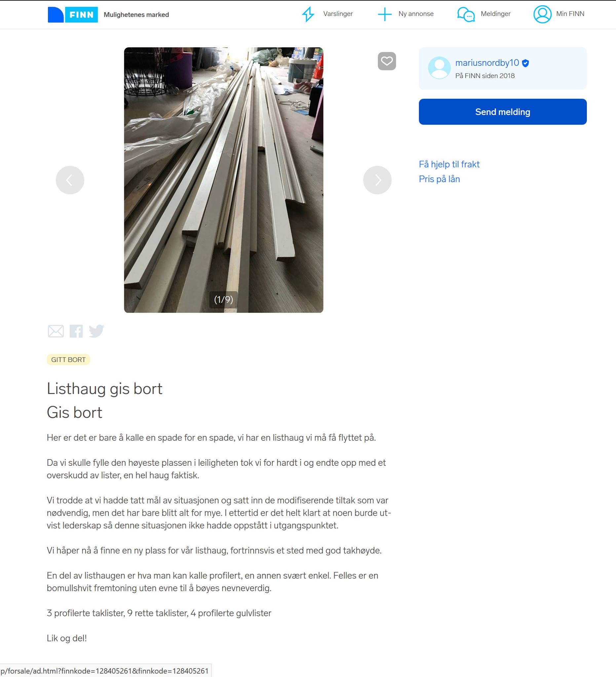Share the ad on Facebook
Viewport: 616px width, 677px height.
pos(76,331)
